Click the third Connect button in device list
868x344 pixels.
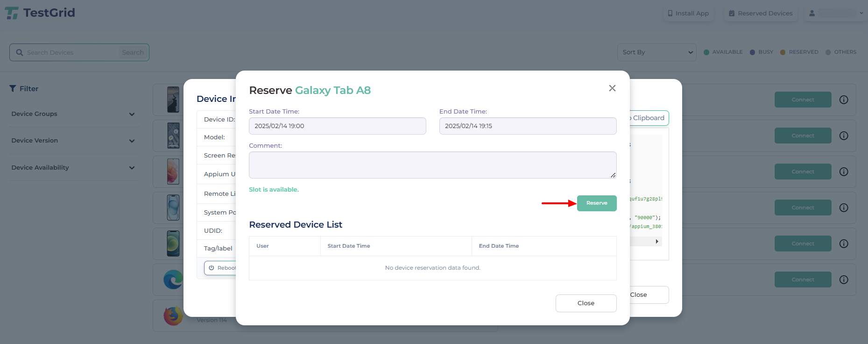[x=803, y=172]
